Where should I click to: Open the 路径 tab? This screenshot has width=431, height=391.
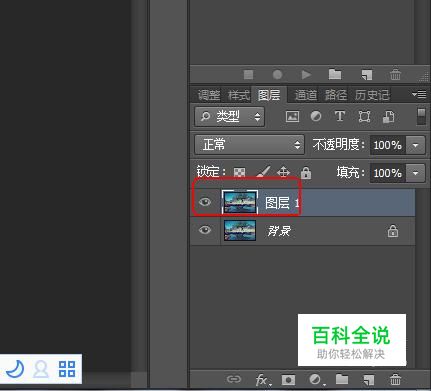pyautogui.click(x=336, y=95)
